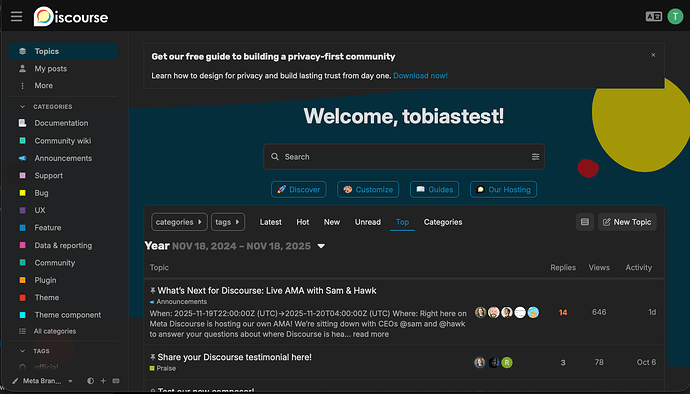
Task: Click the Documentation category icon
Action: (22, 123)
